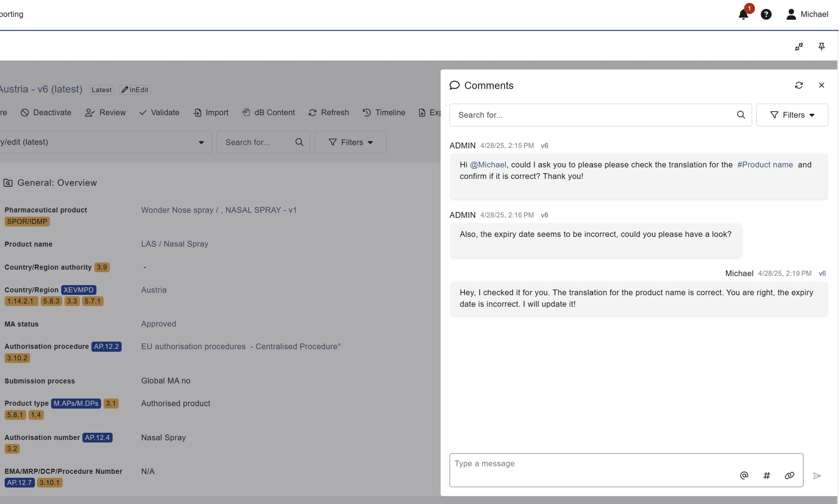Insert a mention with the @ icon
Viewport: 840px width, 504px height.
click(x=744, y=475)
